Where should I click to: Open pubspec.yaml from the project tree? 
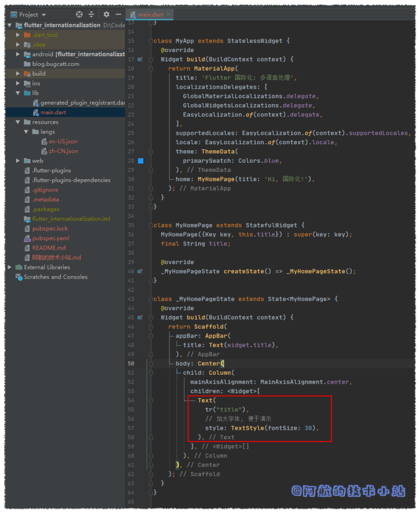[x=51, y=238]
